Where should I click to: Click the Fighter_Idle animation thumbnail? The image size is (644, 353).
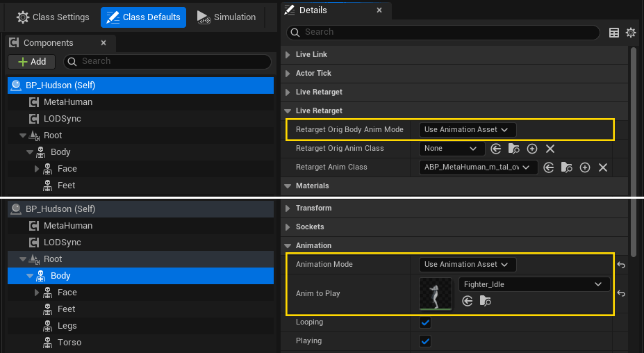pos(436,293)
